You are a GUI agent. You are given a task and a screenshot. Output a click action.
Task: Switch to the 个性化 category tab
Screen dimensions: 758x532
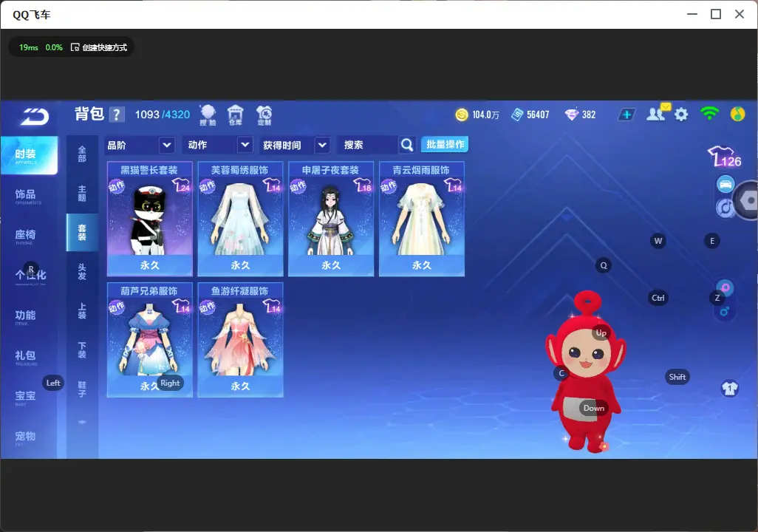28,276
